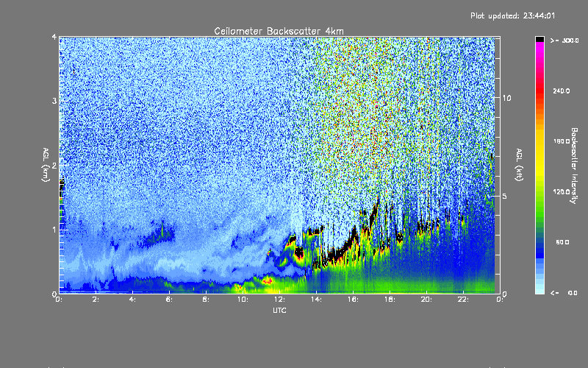Screen dimensions: 588x368
Task: Click the "20:" UTC tick label
Action: click(x=426, y=300)
